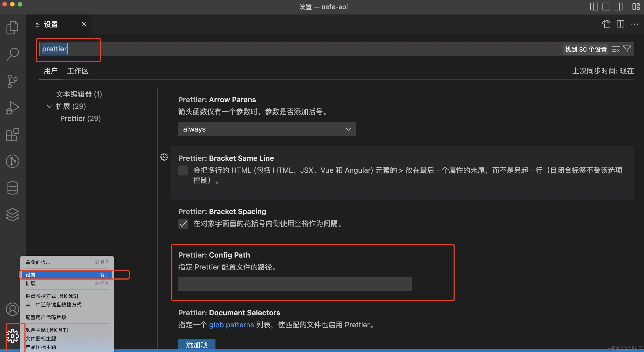Choose 从 - 中迁移键盘快捷方式... entry
Screen dimensions: 644x352
pos(67,305)
